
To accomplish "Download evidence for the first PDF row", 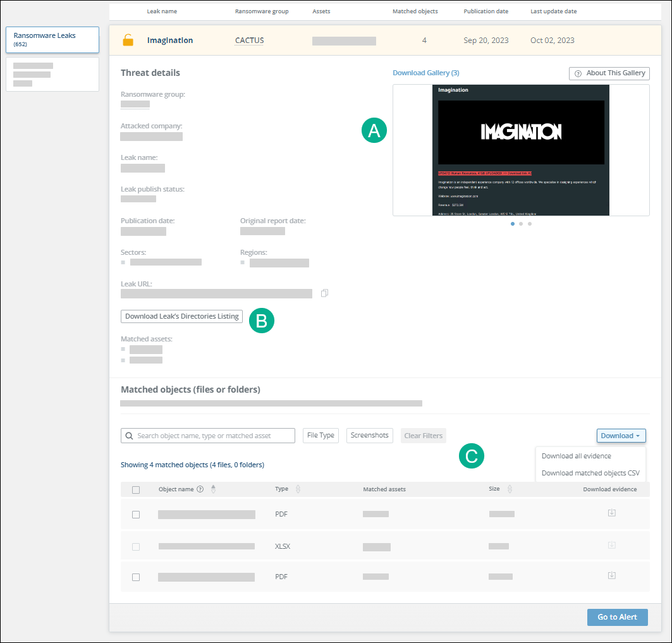I will (x=611, y=513).
